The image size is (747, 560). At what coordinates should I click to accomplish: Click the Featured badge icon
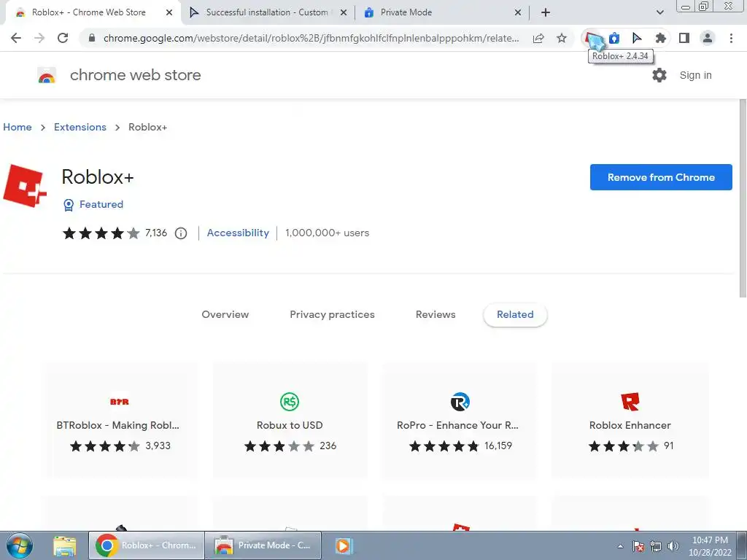pos(69,205)
